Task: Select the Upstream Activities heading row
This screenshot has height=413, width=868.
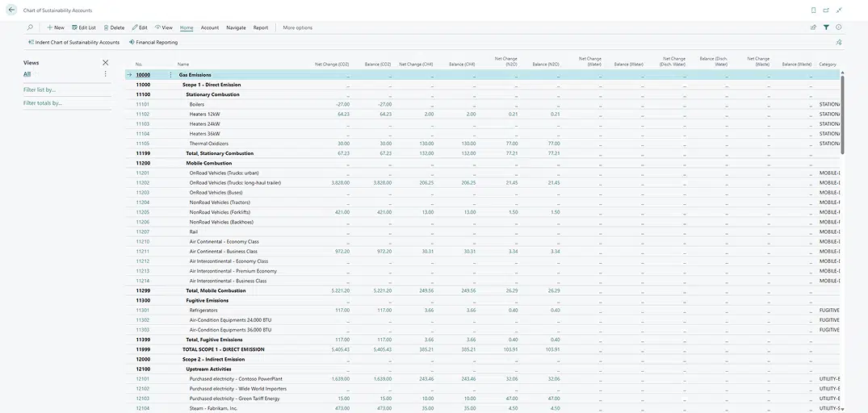Action: click(x=208, y=369)
